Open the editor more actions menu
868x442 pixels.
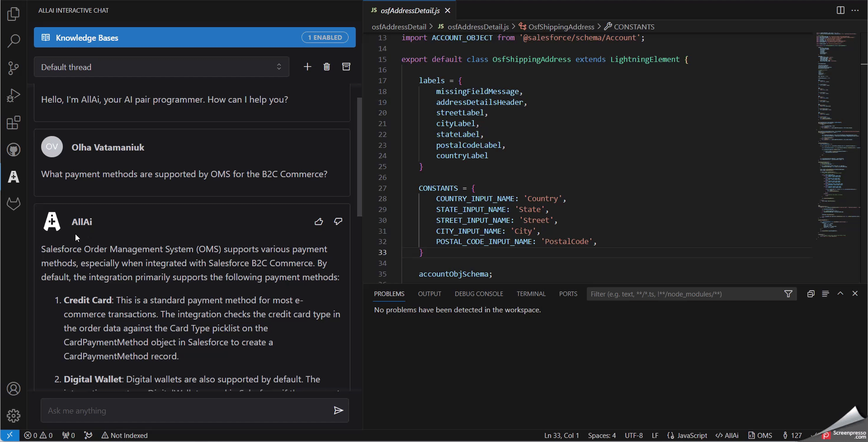point(855,10)
